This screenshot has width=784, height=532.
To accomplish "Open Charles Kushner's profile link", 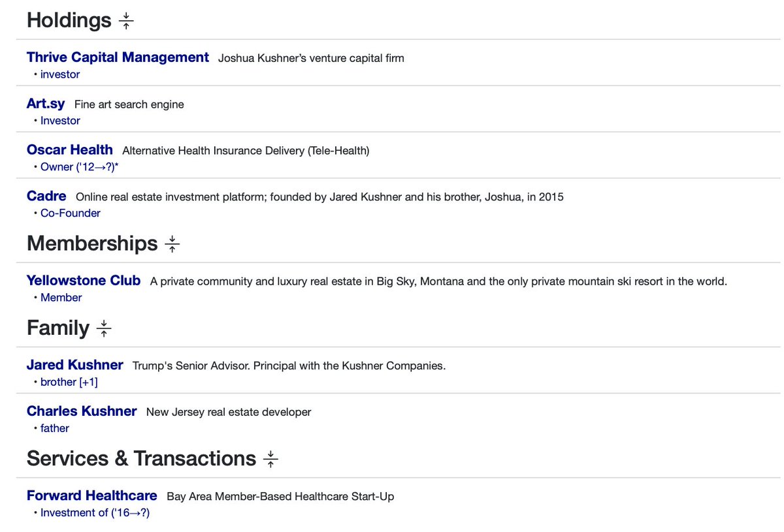I will click(82, 411).
